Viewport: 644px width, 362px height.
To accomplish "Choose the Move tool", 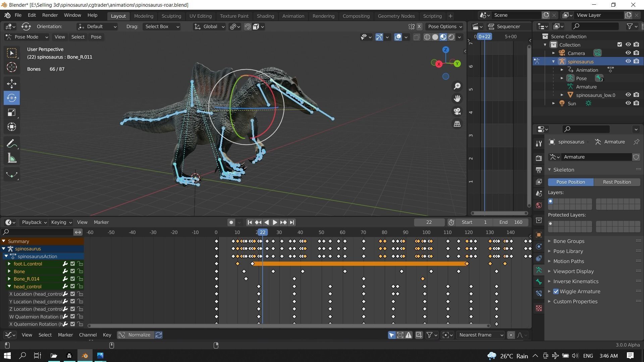I will pyautogui.click(x=12, y=83).
